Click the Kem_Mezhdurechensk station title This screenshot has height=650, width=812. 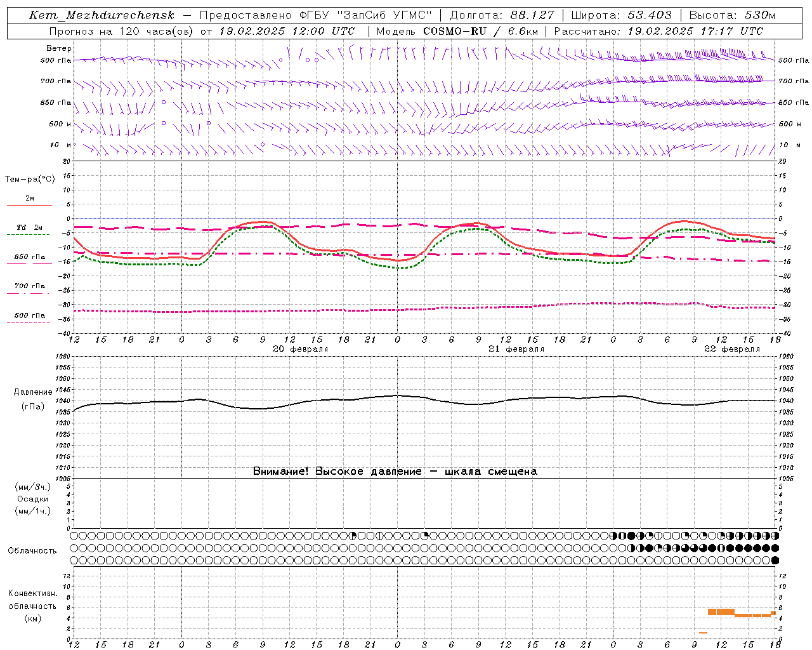101,15
